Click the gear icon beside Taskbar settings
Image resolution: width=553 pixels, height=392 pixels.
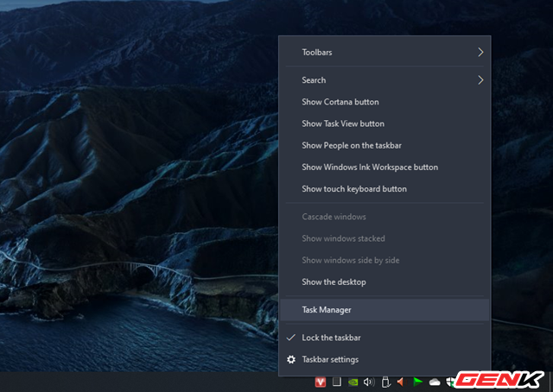click(x=291, y=359)
